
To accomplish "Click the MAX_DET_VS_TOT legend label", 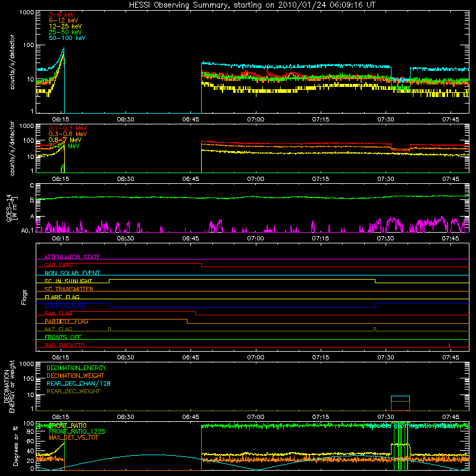I will pos(74,437).
